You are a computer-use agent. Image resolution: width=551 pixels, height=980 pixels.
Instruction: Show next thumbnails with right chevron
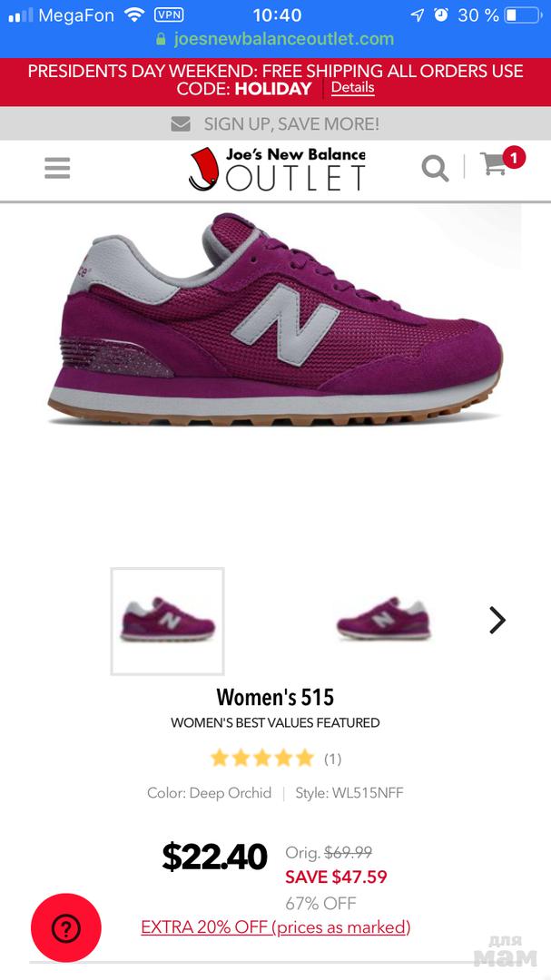[x=497, y=620]
